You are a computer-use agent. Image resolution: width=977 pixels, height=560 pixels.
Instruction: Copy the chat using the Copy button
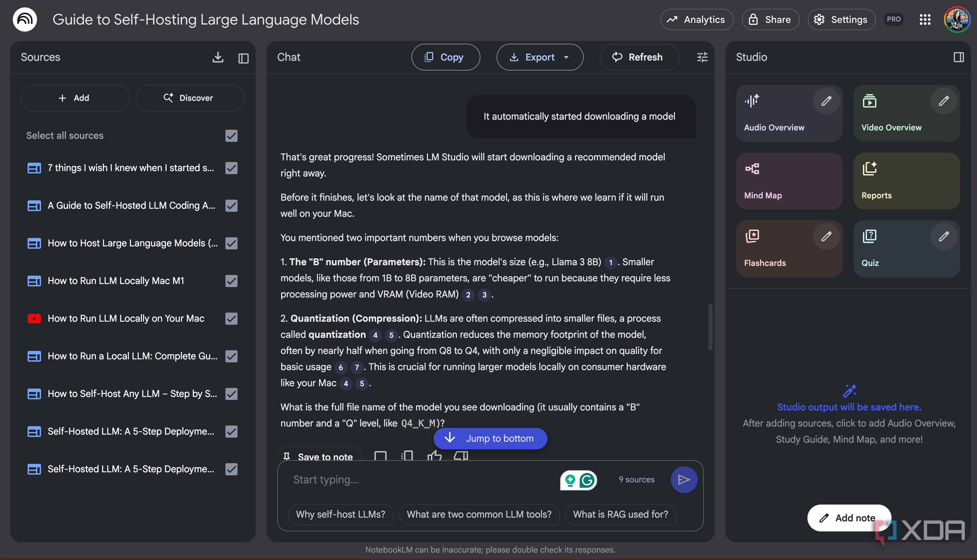[x=445, y=57]
